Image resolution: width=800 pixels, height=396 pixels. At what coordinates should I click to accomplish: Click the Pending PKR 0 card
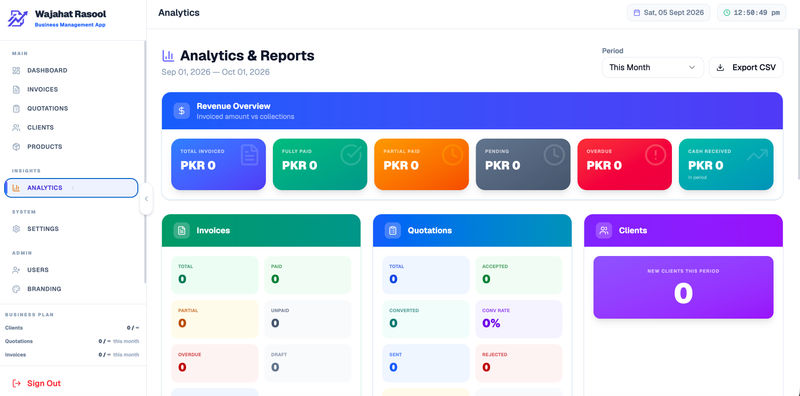click(x=523, y=164)
